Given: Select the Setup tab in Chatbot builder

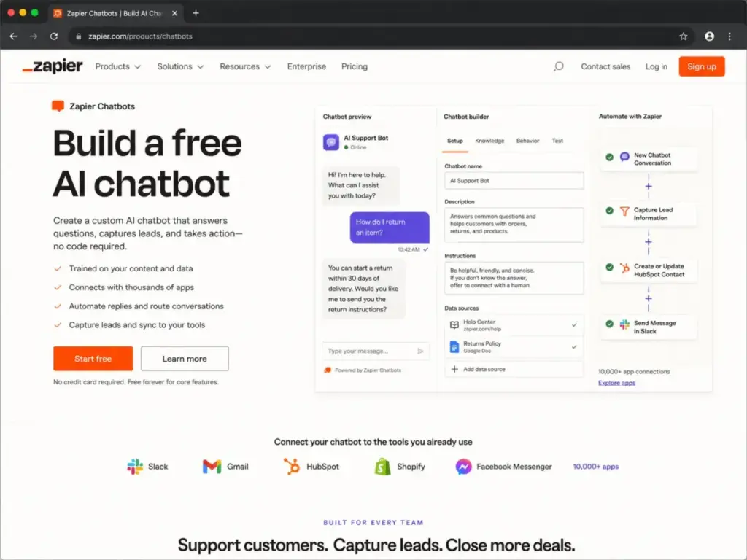Looking at the screenshot, I should pyautogui.click(x=455, y=141).
